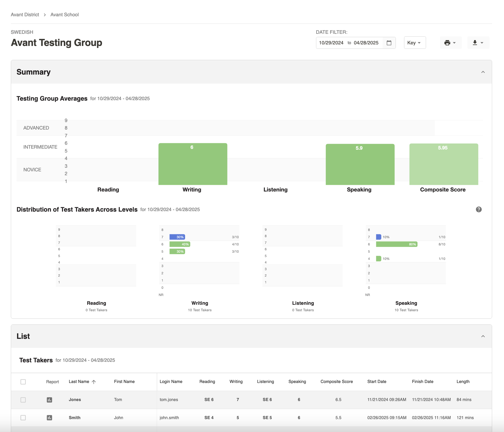
Task: Sort table by Reading column header
Action: point(207,382)
